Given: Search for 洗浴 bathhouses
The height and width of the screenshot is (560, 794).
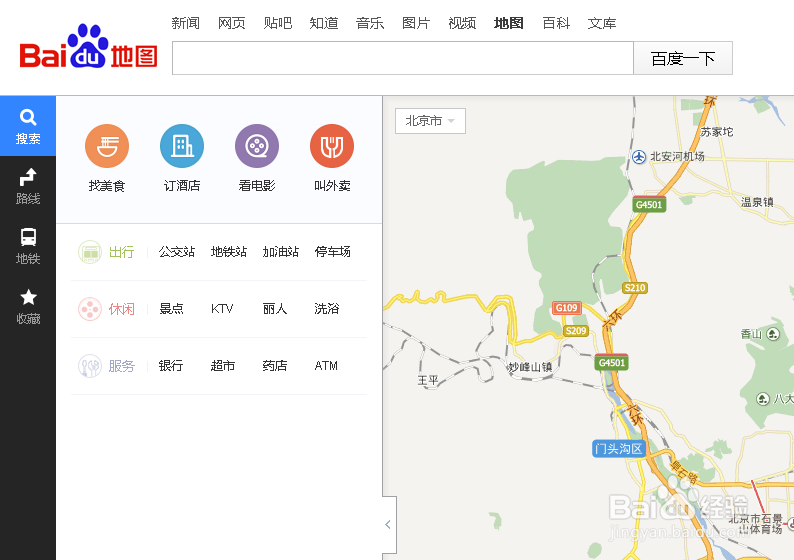Looking at the screenshot, I should click(327, 309).
